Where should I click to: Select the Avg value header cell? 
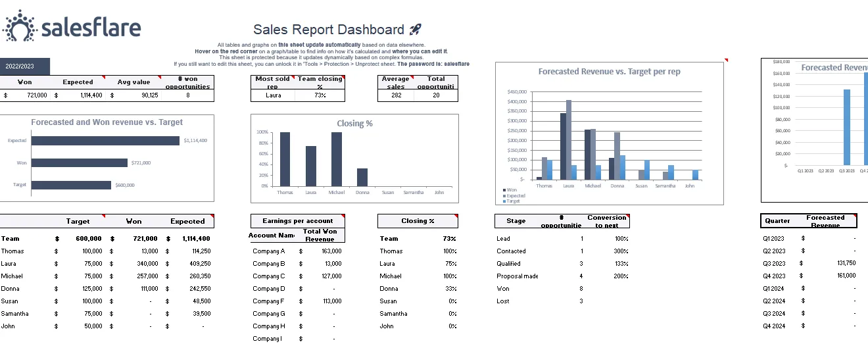(x=133, y=82)
